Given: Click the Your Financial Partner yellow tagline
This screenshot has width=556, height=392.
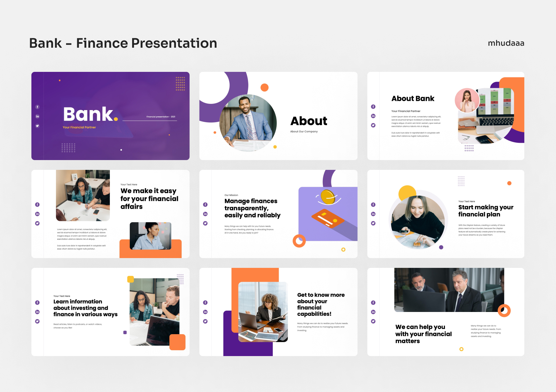Looking at the screenshot, I should pyautogui.click(x=79, y=127).
